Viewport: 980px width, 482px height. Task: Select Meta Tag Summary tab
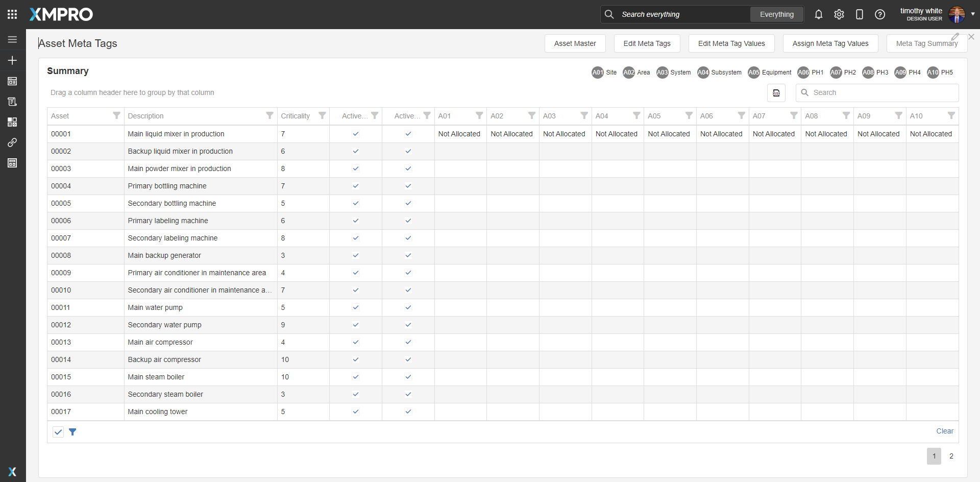(927, 43)
